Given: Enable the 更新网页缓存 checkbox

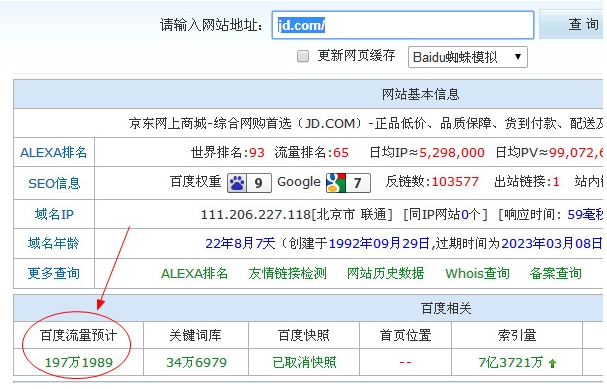Looking at the screenshot, I should pyautogui.click(x=303, y=56).
